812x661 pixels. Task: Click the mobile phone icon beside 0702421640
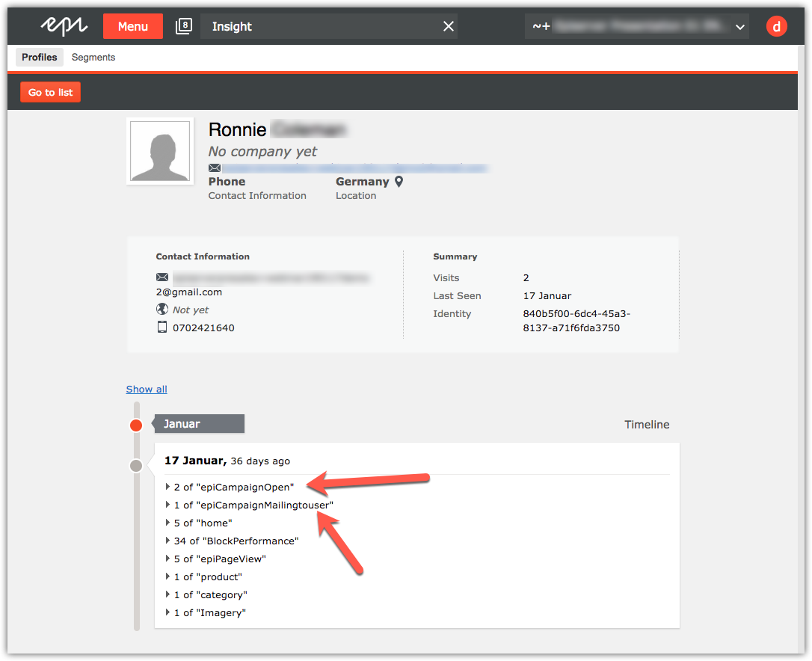point(162,328)
